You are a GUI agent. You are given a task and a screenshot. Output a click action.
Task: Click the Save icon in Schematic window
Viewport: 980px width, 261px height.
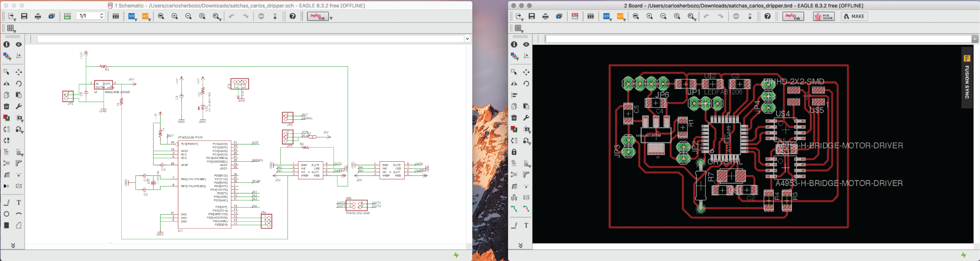pos(24,16)
